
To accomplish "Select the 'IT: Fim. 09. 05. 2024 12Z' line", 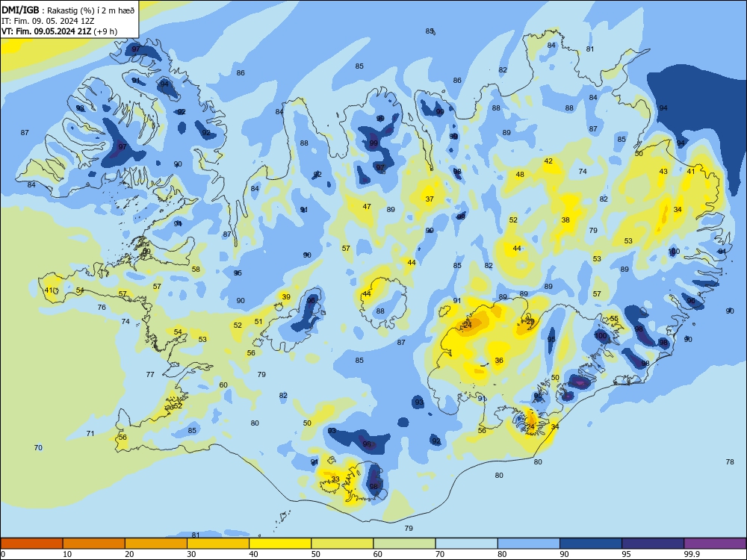I will click(48, 21).
